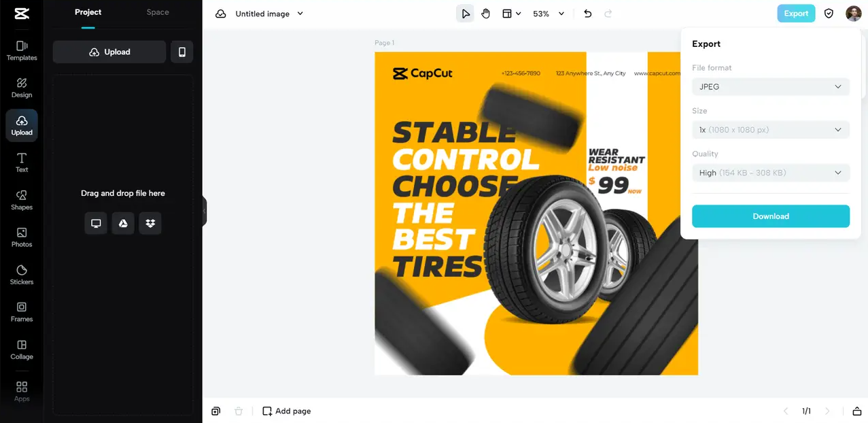Open the Templates panel in sidebar
This screenshot has height=423, width=868.
(x=22, y=51)
